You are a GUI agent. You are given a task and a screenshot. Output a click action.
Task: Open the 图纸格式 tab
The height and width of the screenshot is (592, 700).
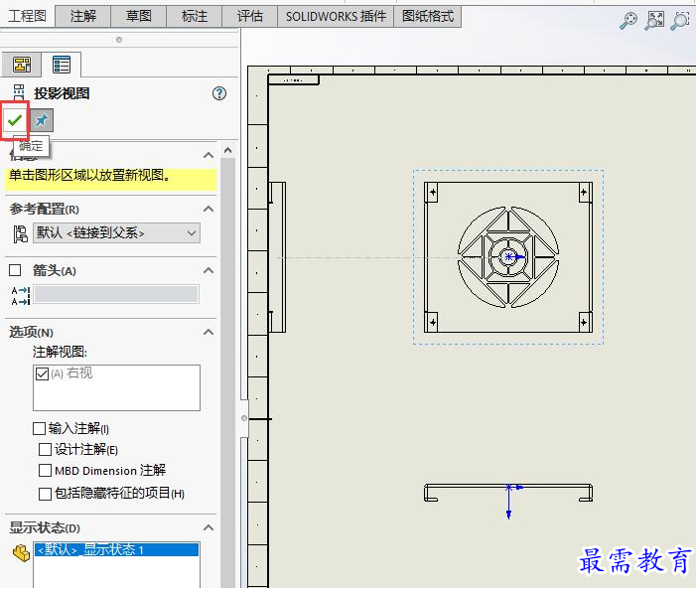tap(428, 17)
